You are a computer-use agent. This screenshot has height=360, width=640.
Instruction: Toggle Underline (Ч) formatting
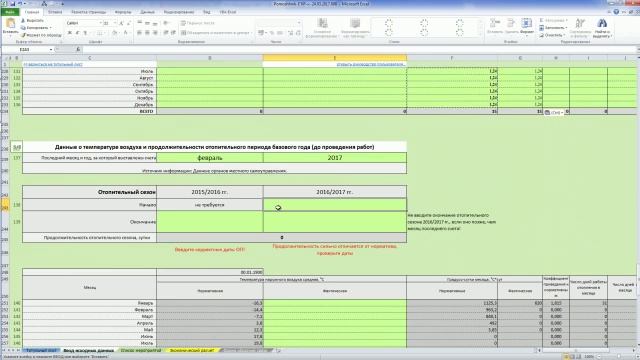coord(85,33)
